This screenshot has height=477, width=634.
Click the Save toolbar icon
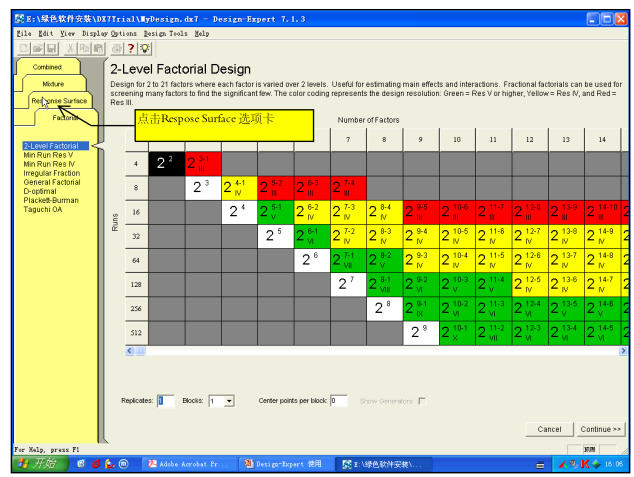(x=51, y=48)
